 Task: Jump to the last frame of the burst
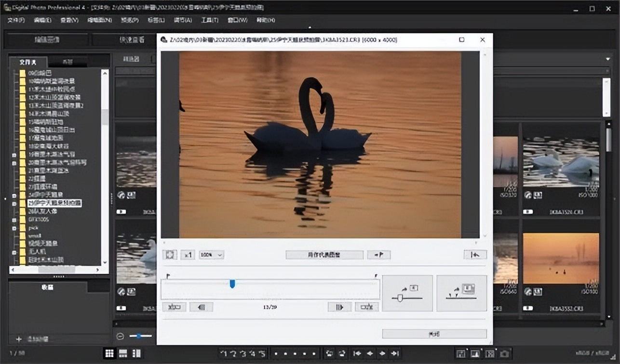point(366,307)
